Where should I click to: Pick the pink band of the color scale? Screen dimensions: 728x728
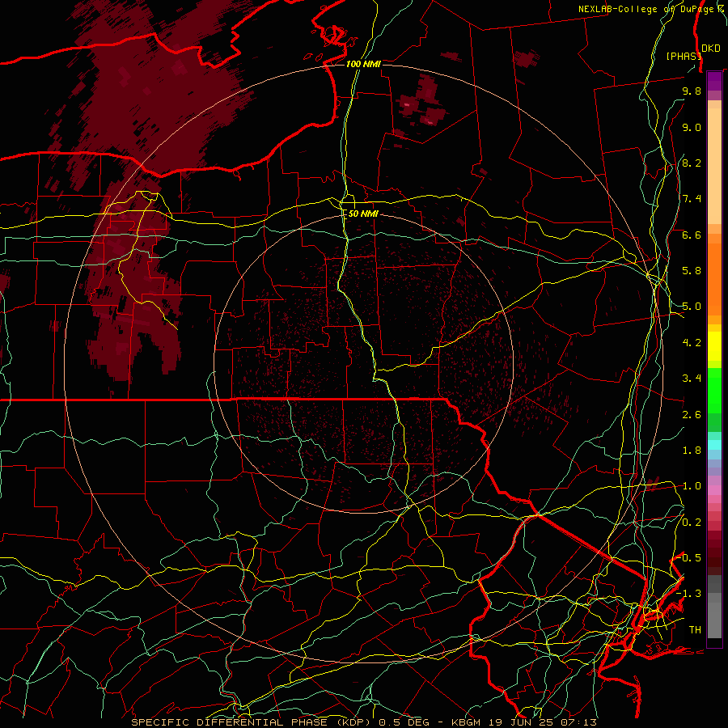point(714,490)
